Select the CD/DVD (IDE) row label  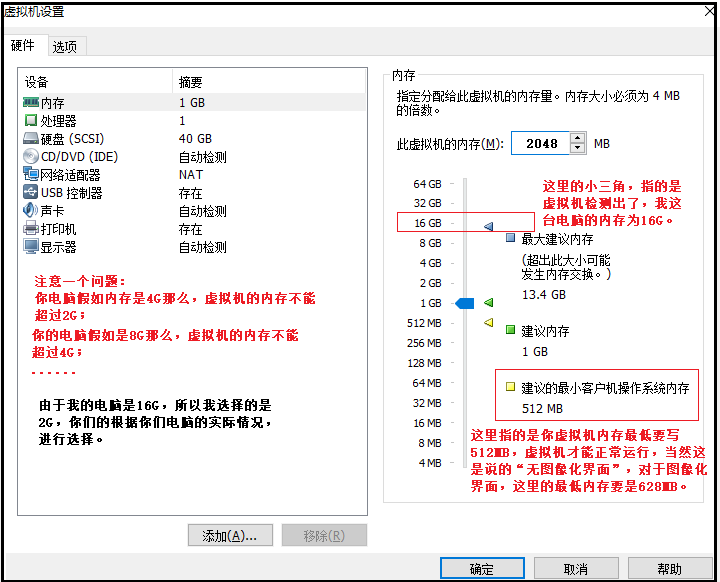(79, 157)
